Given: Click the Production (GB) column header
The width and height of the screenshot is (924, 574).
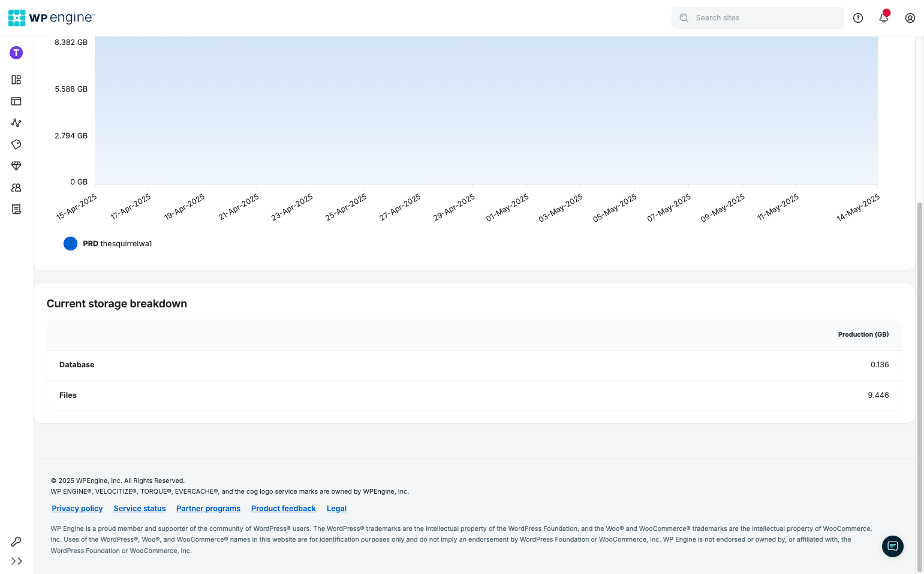Looking at the screenshot, I should pos(863,334).
